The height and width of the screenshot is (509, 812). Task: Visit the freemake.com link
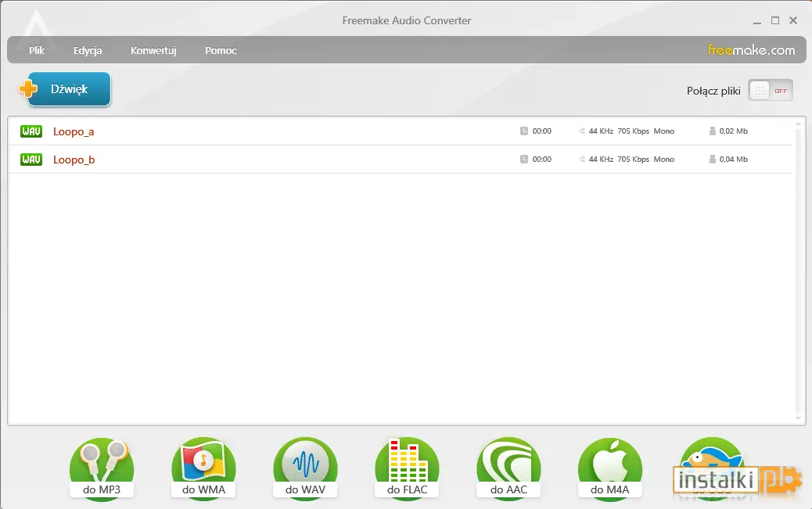click(752, 50)
